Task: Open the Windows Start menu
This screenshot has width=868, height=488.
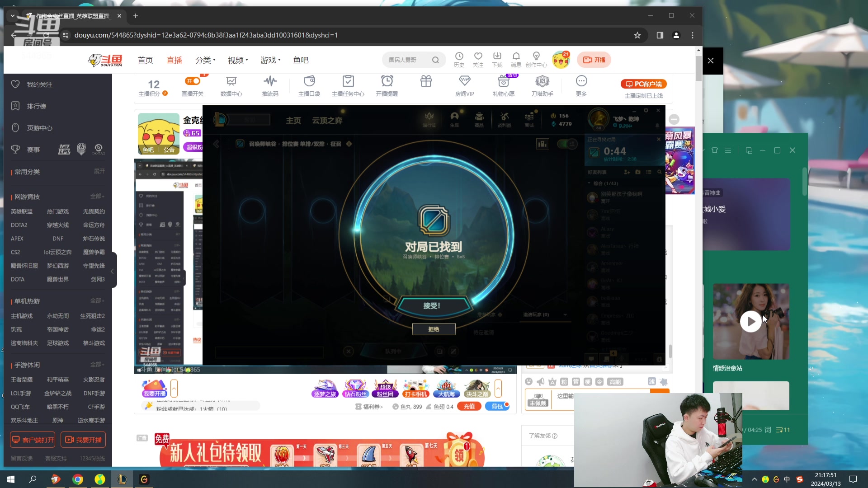Action: click(x=11, y=479)
